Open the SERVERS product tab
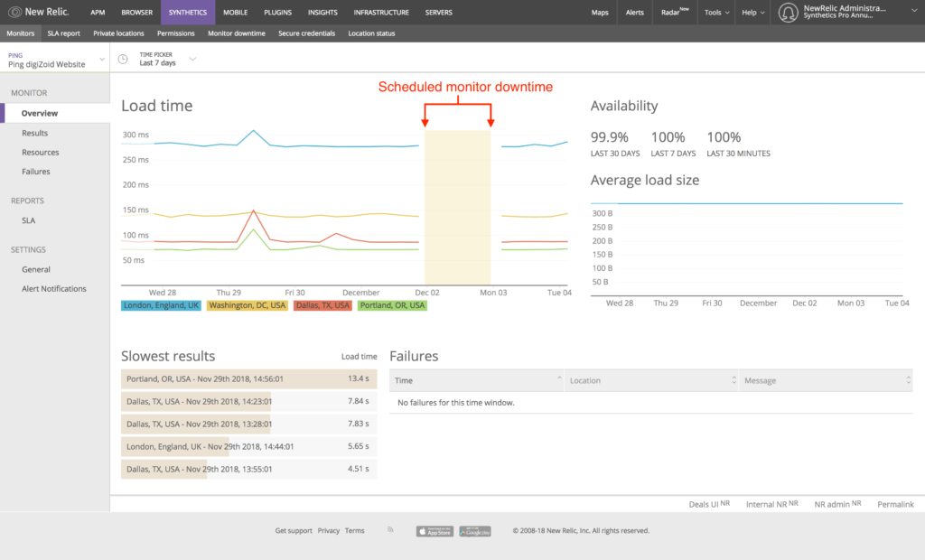Viewport: 925px width, 560px height. (439, 13)
